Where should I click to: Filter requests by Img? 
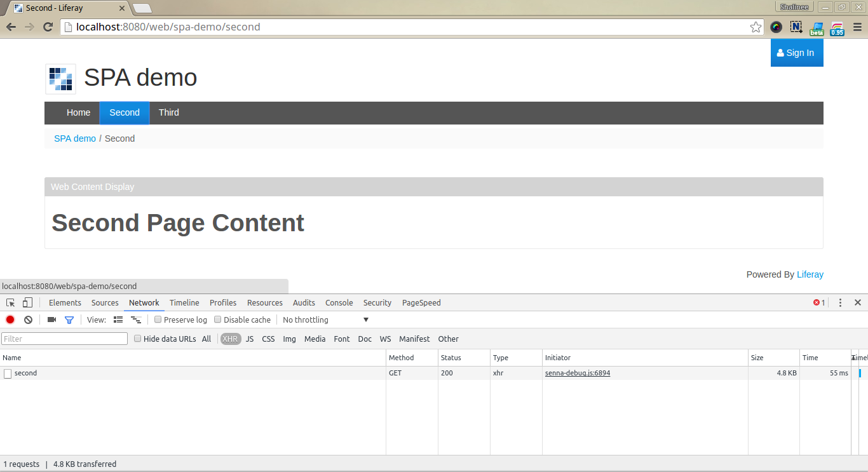290,339
